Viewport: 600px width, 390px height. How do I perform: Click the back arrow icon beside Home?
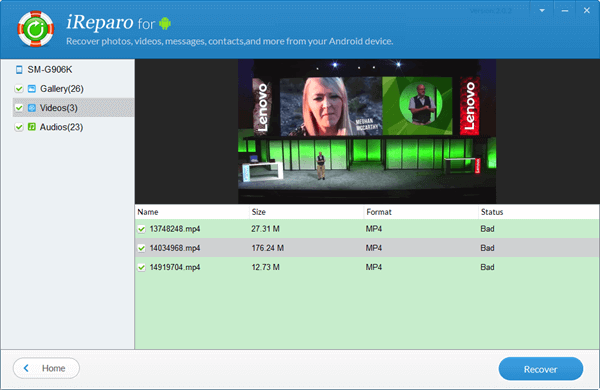(26, 368)
